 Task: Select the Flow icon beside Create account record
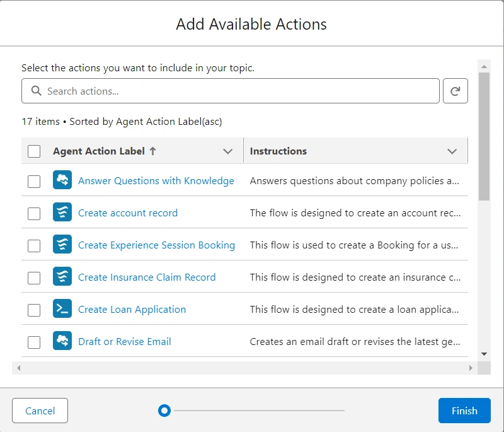coord(62,213)
